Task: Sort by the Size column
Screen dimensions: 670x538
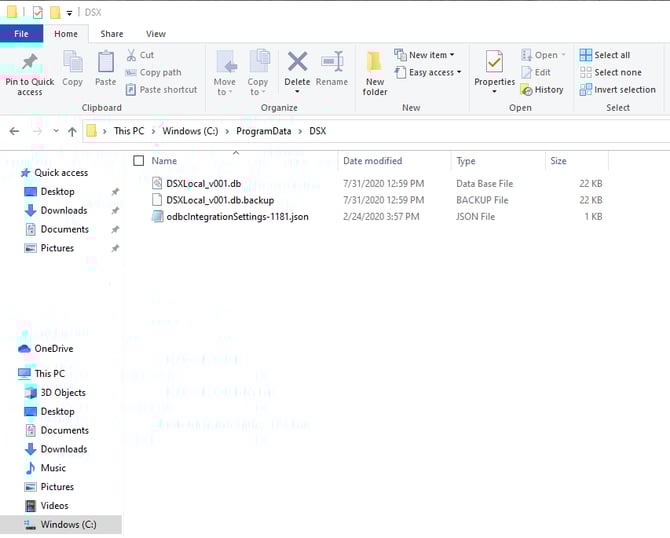Action: coord(558,161)
